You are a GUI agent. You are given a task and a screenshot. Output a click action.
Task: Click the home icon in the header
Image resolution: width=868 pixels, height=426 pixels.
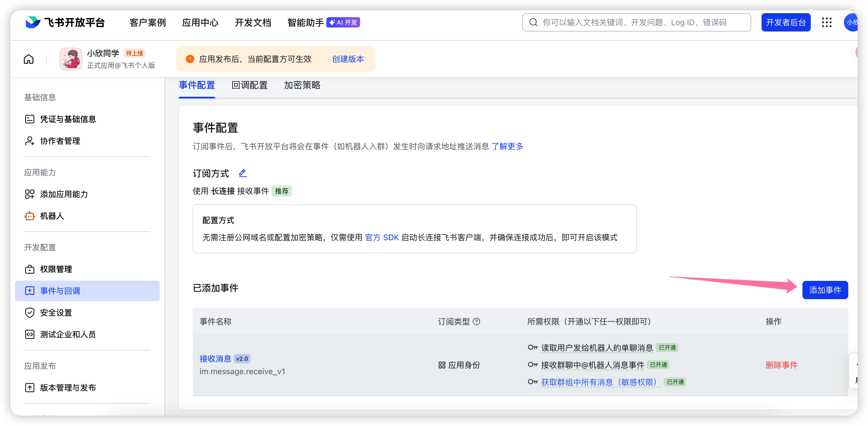click(29, 59)
